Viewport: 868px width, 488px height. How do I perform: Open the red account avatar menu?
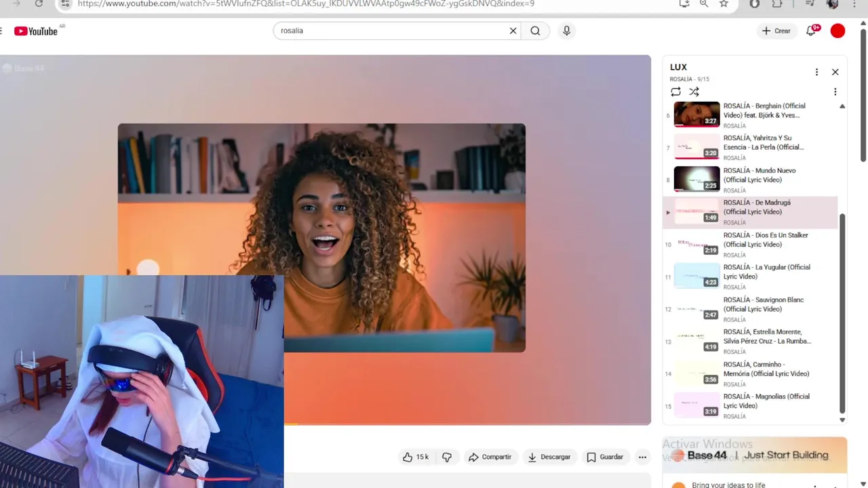click(838, 30)
